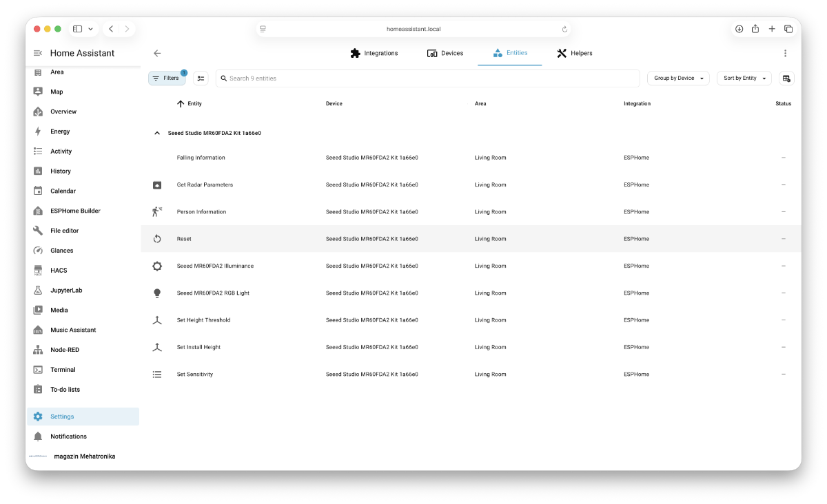827x504 pixels.
Task: Open File editor
Action: (x=83, y=231)
